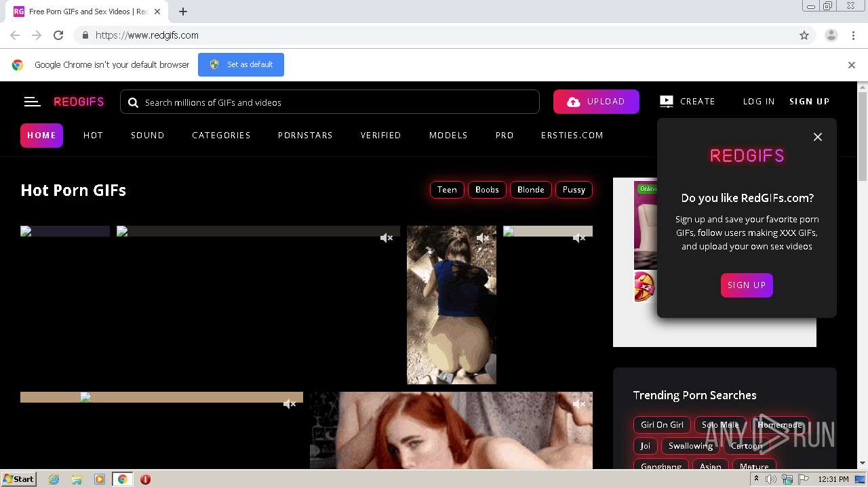Click the LOG IN link
The width and height of the screenshot is (868, 488).
pos(759,102)
